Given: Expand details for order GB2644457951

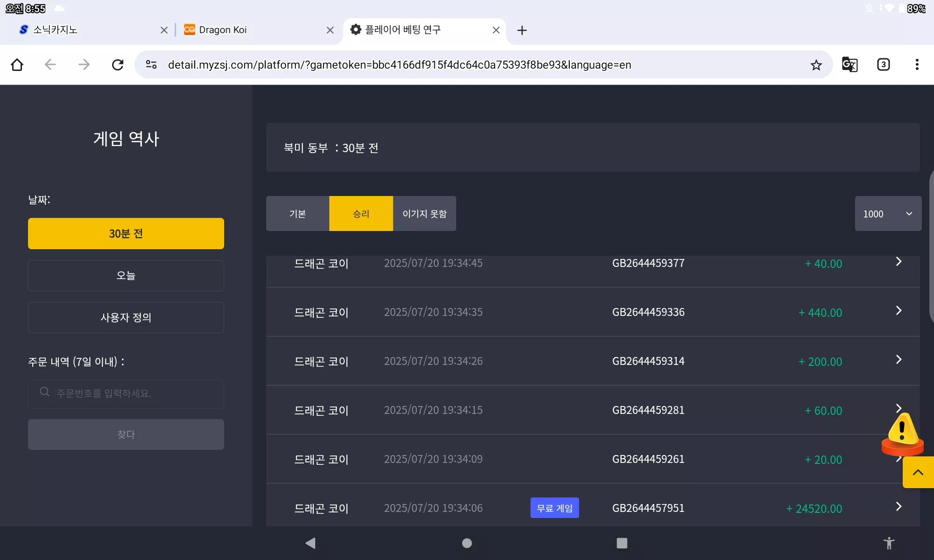Looking at the screenshot, I should (x=899, y=507).
